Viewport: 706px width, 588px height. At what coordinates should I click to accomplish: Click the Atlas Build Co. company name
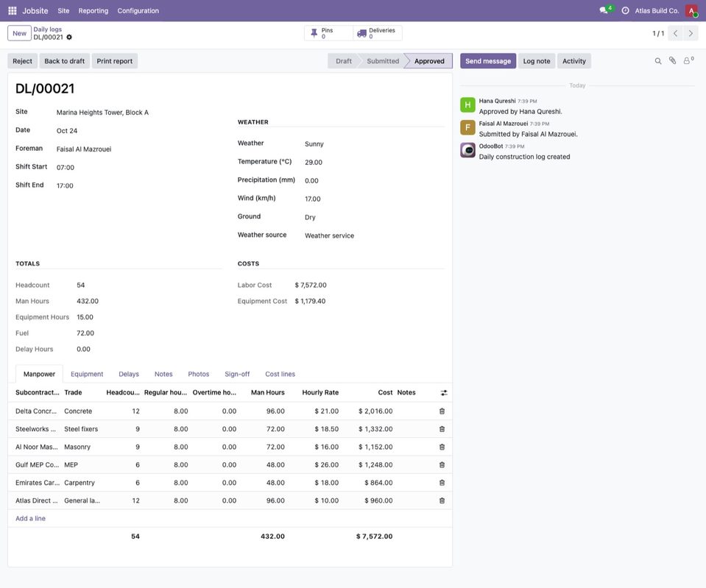tap(657, 11)
